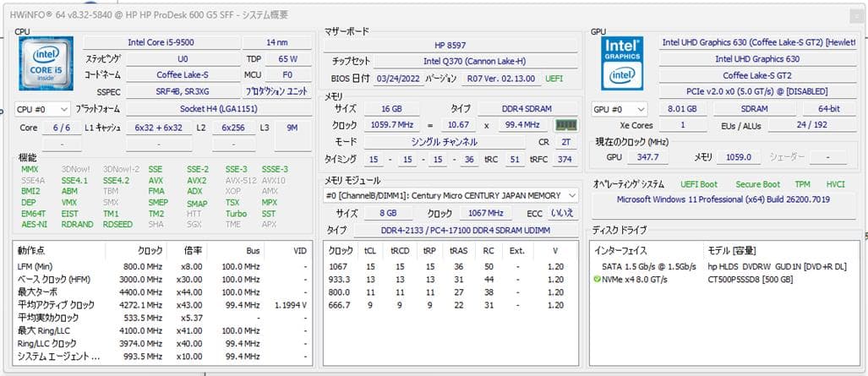Click the VID 1.1994 V value
This screenshot has height=376, width=868.
pos(290,305)
